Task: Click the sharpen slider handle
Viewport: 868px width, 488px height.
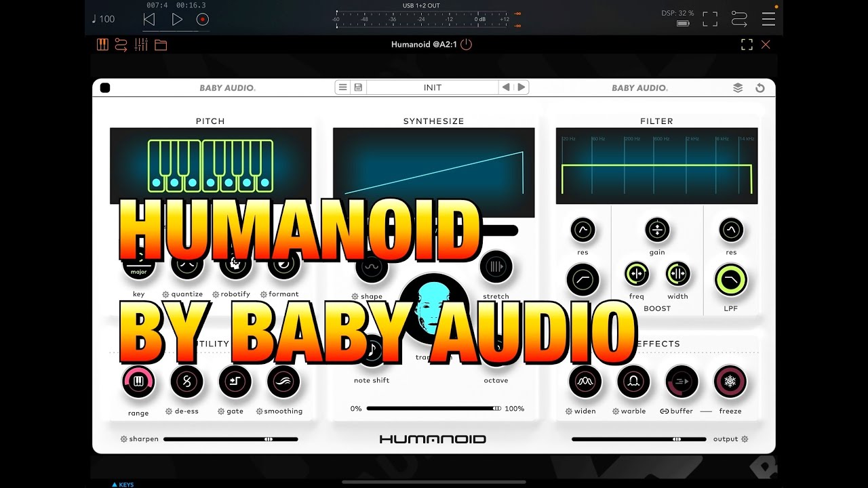Action: pyautogui.click(x=269, y=439)
